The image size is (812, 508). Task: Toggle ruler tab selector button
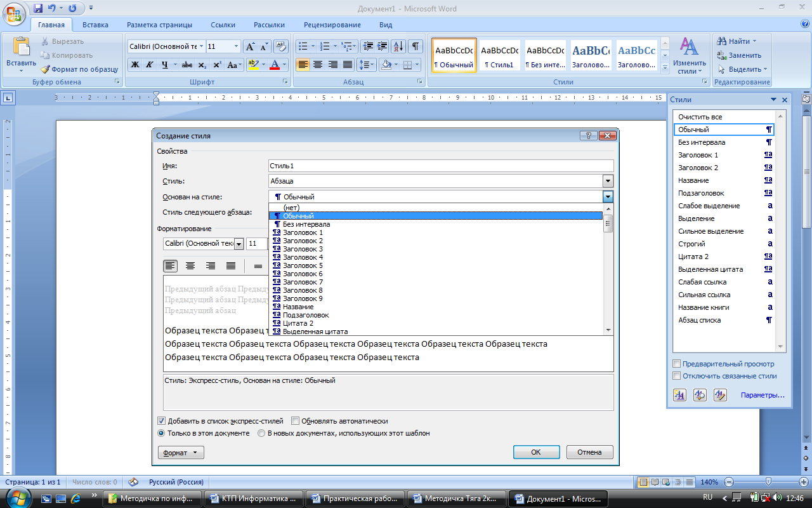(8, 98)
